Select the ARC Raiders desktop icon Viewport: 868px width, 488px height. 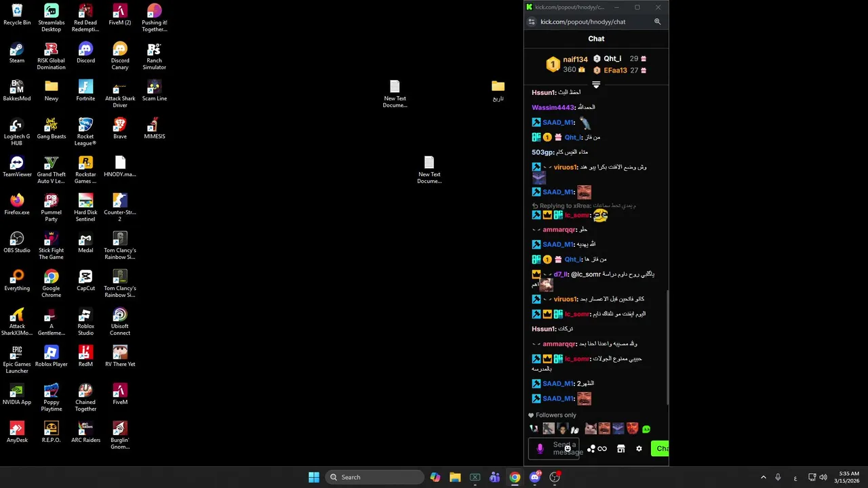[85, 432]
